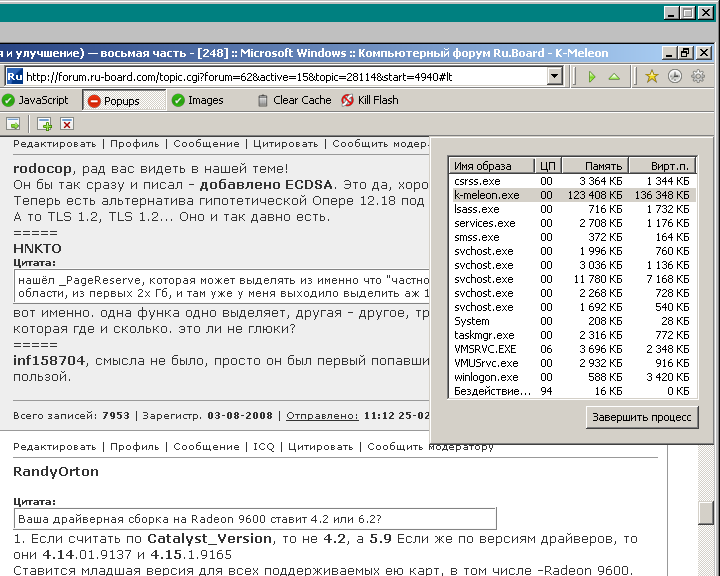Click the page vertical scrollbar thumb

(x=705, y=513)
